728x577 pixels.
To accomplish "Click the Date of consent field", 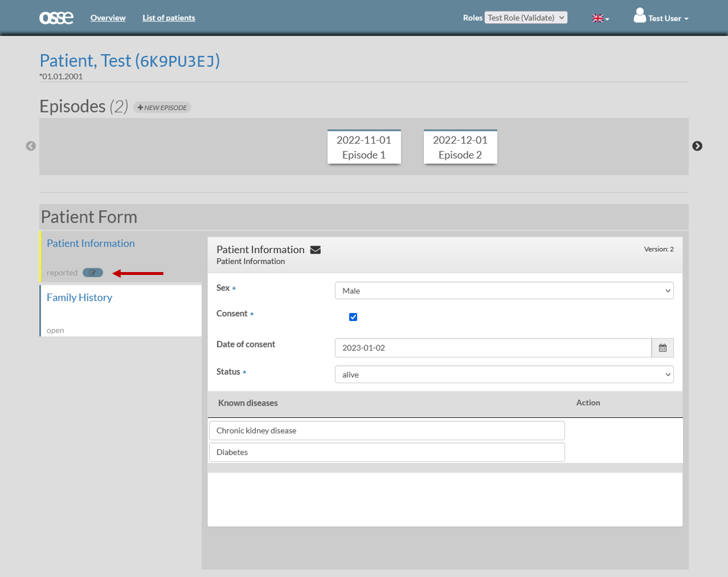I will [x=493, y=348].
